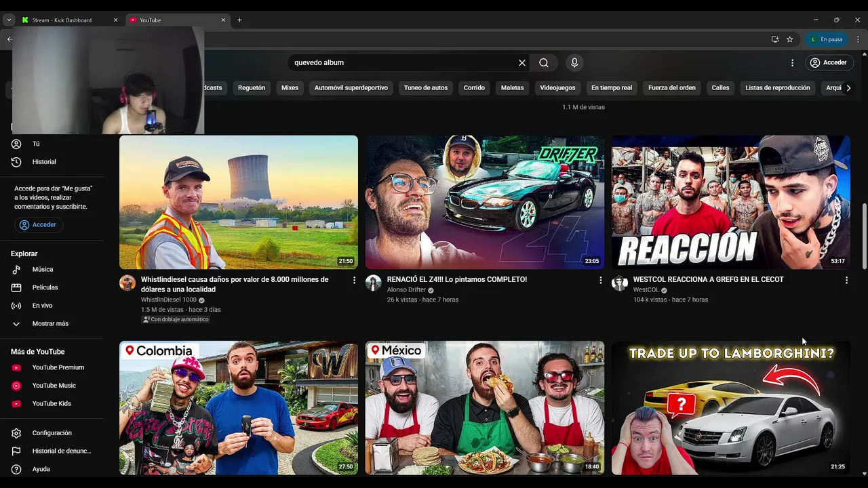Show more chips with the right arrow
Viewport: 868px width, 488px height.
(848, 87)
